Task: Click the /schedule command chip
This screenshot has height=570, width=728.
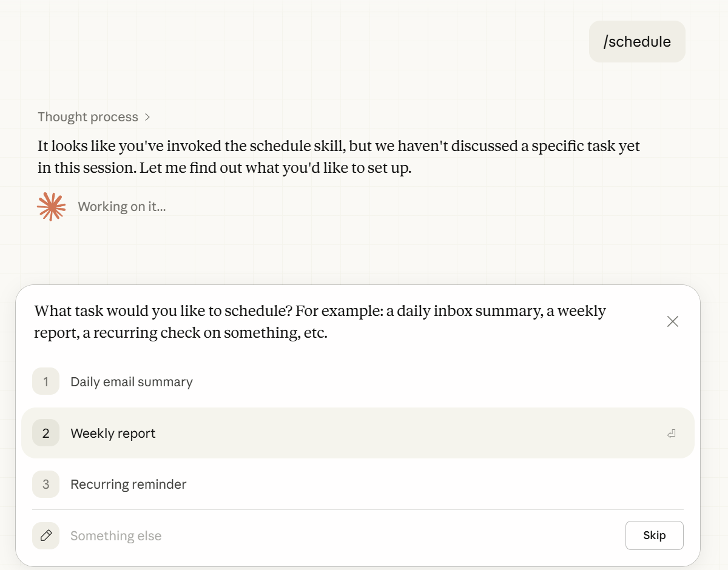Action: pos(637,41)
